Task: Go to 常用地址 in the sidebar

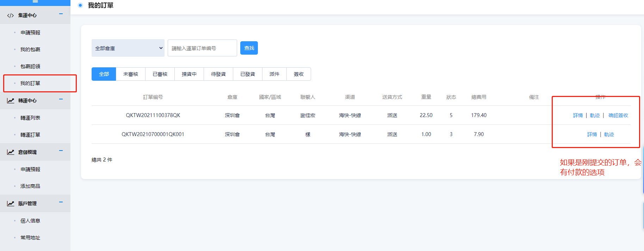Action: [x=30, y=238]
